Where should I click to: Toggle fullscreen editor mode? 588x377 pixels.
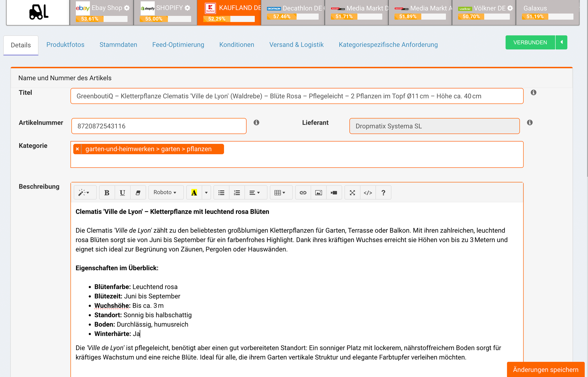point(352,193)
